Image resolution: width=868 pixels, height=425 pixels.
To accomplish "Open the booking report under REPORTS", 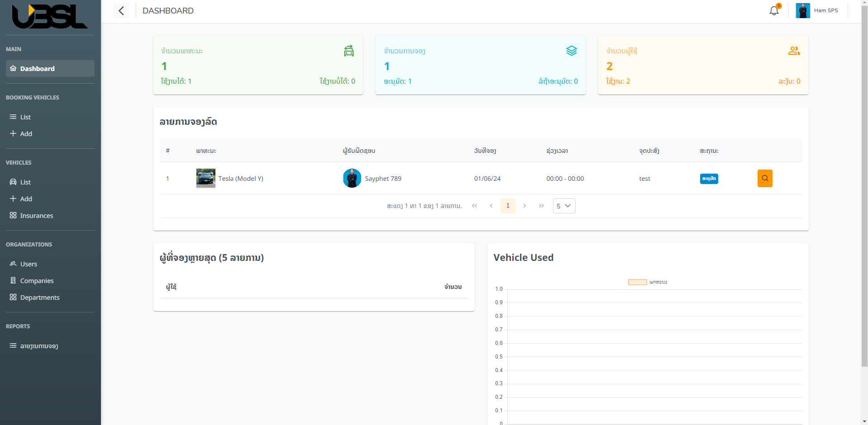I will point(39,346).
